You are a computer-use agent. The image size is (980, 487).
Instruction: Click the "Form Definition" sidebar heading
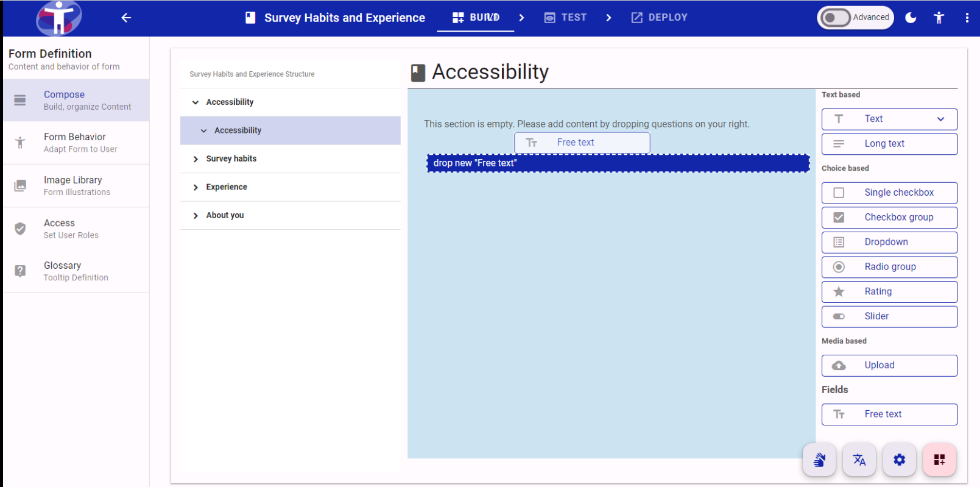click(x=50, y=54)
